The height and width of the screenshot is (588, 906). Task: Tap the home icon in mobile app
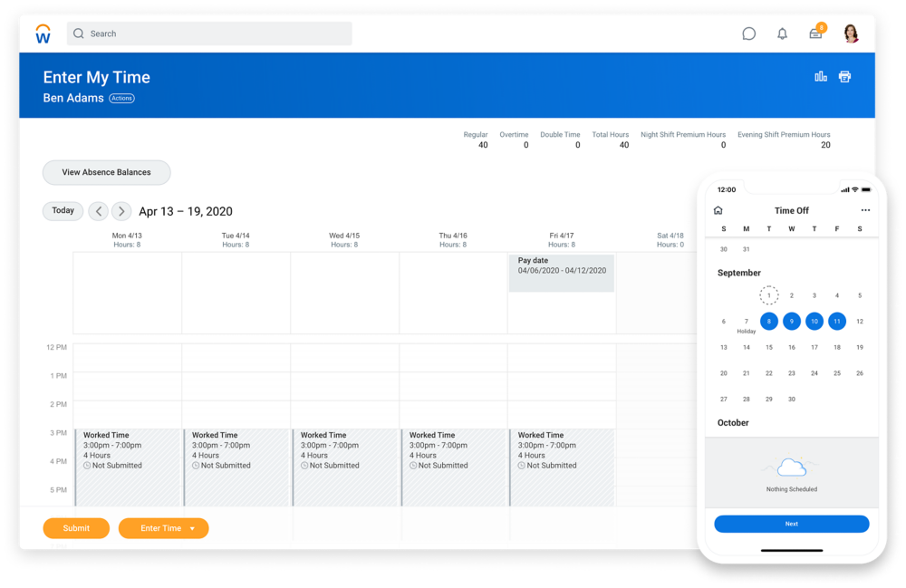[718, 210]
